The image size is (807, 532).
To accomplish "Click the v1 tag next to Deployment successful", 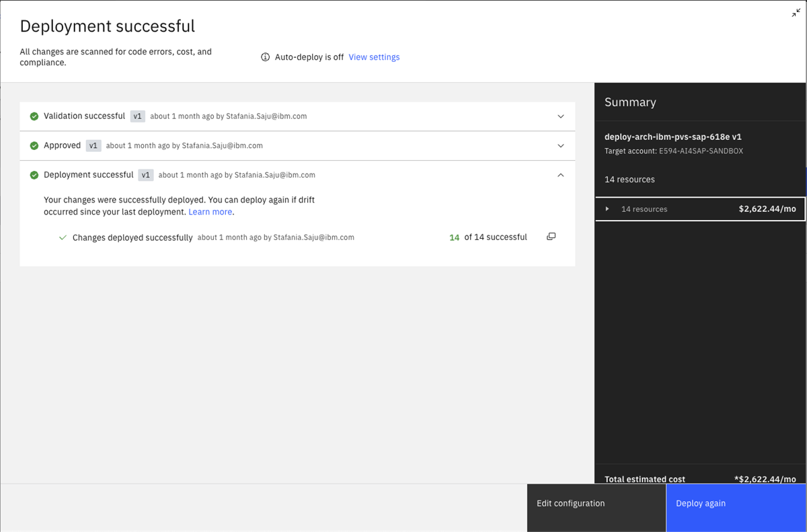I will pos(146,176).
